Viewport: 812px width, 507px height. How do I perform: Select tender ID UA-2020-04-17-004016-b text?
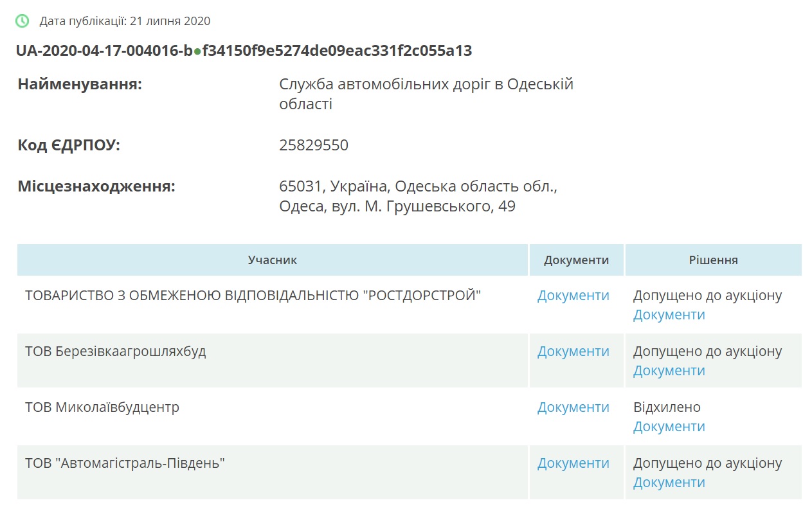(104, 51)
